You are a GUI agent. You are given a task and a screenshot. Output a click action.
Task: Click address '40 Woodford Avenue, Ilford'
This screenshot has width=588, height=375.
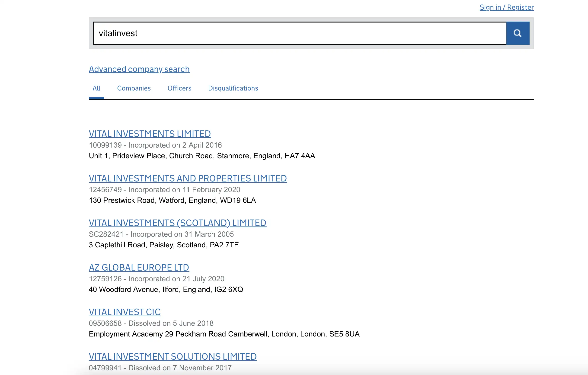point(166,289)
